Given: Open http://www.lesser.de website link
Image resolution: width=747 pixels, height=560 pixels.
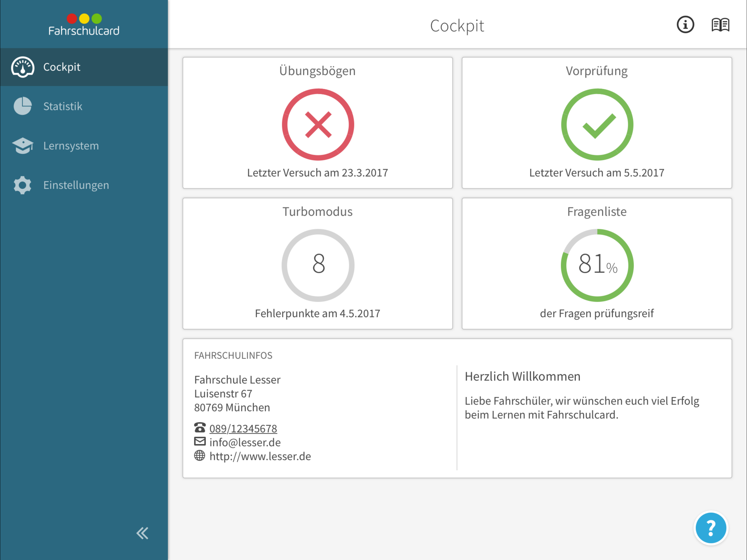Looking at the screenshot, I should click(x=260, y=456).
